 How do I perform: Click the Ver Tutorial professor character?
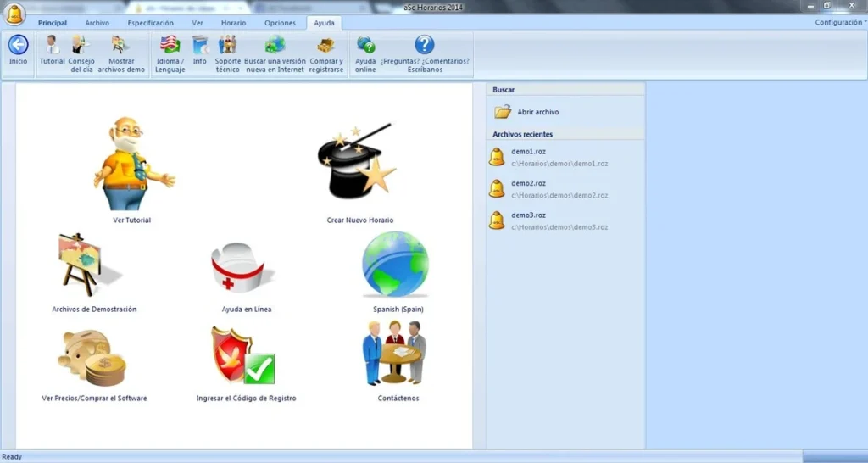tap(131, 165)
